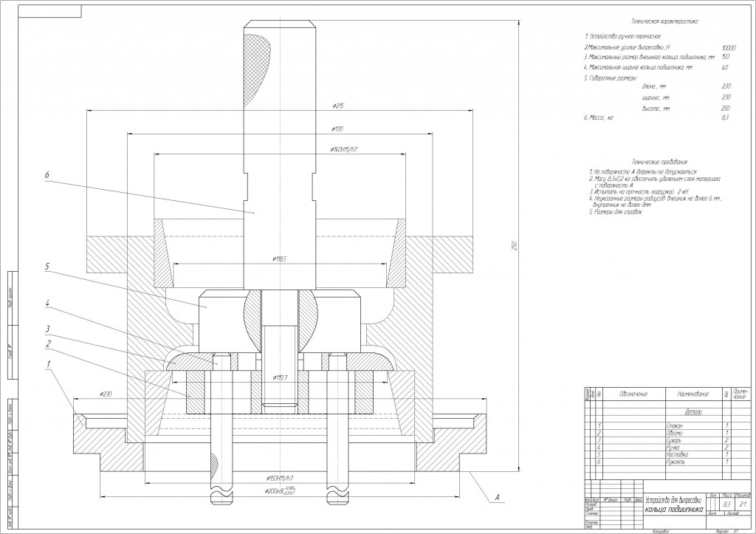This screenshot has width=756, height=534.
Task: Click the 'Габаритные размеры' line
Action: click(x=610, y=78)
